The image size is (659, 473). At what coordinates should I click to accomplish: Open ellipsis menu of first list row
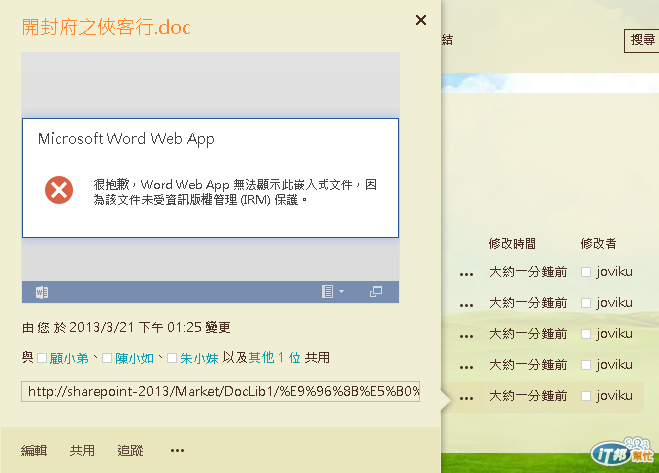tap(467, 275)
